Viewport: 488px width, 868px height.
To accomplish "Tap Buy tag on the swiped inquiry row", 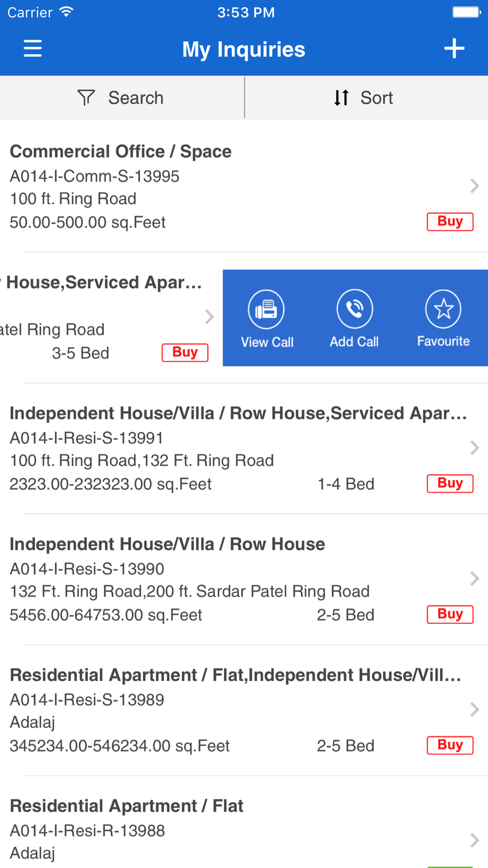I will [x=185, y=352].
